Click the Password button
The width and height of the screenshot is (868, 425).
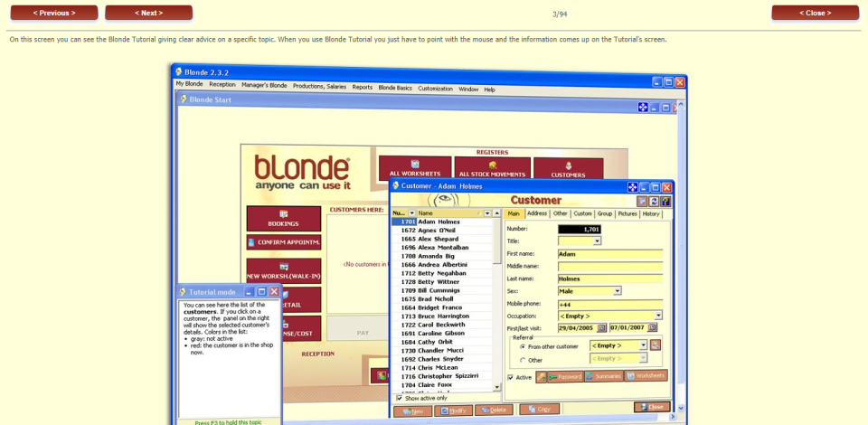[x=565, y=377]
